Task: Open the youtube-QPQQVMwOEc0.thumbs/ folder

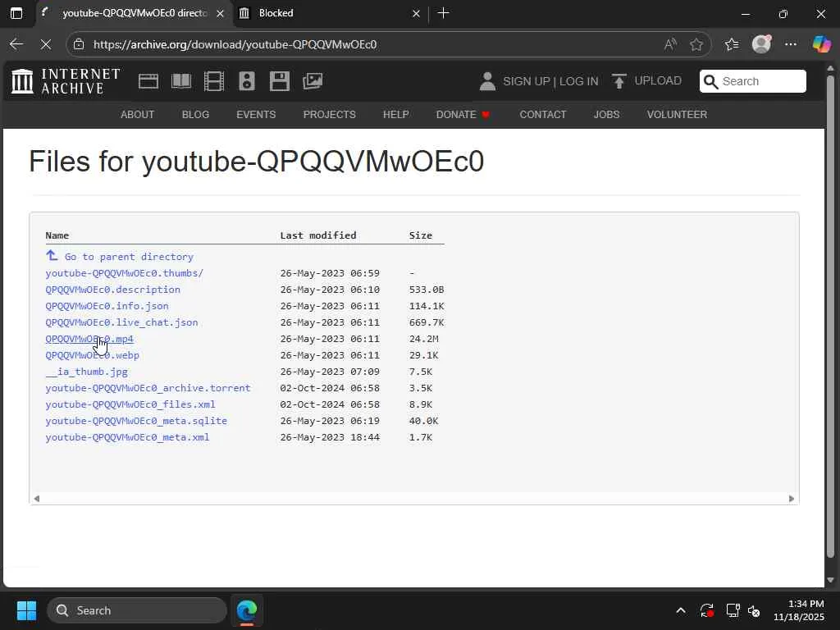Action: point(125,273)
